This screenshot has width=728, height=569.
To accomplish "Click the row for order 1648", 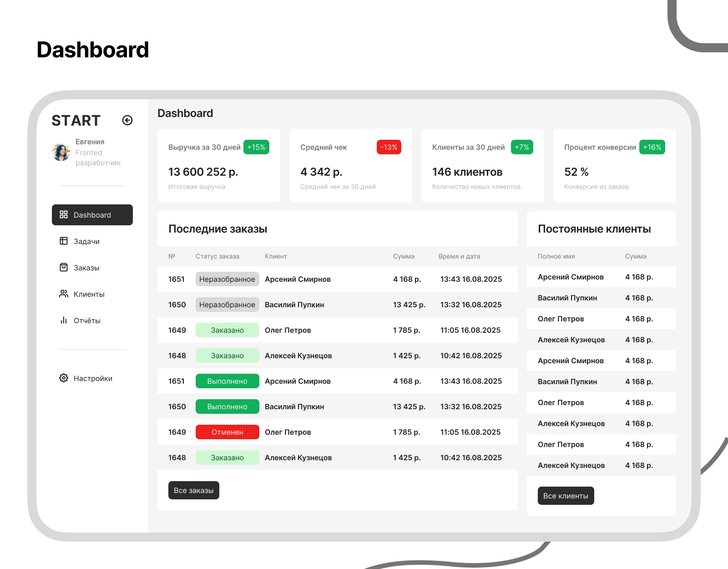I will coord(337,356).
